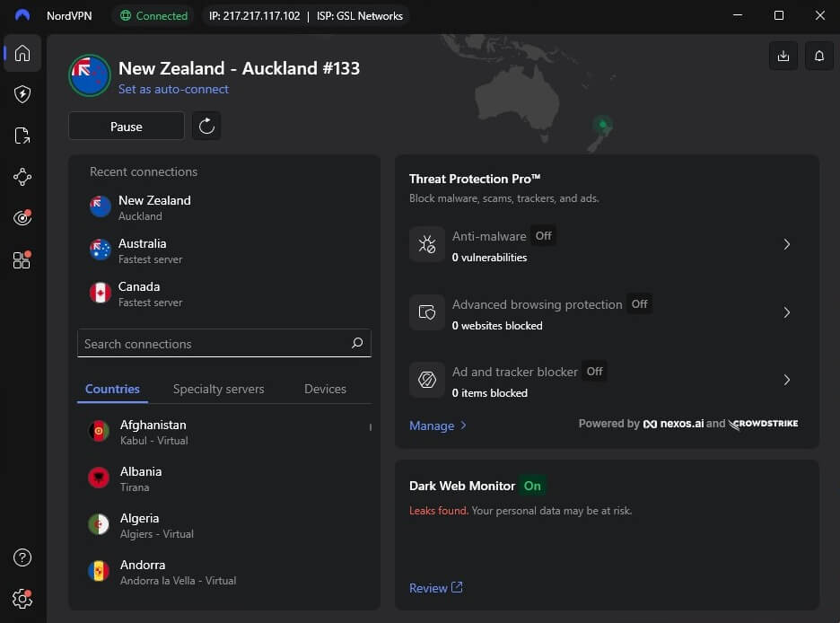Enable the Anti-malware protection toggle

(x=543, y=236)
